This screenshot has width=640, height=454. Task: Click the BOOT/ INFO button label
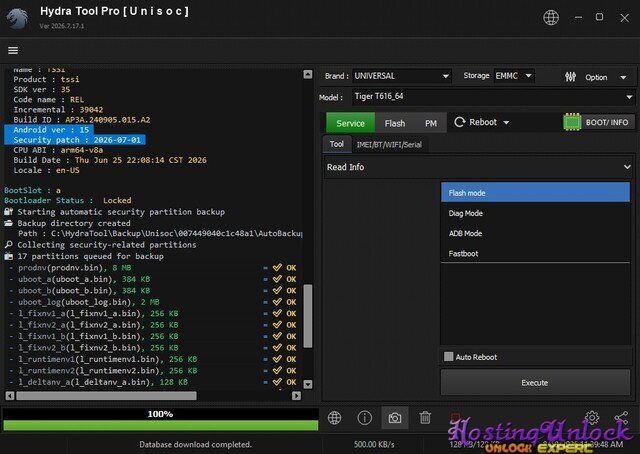[607, 122]
